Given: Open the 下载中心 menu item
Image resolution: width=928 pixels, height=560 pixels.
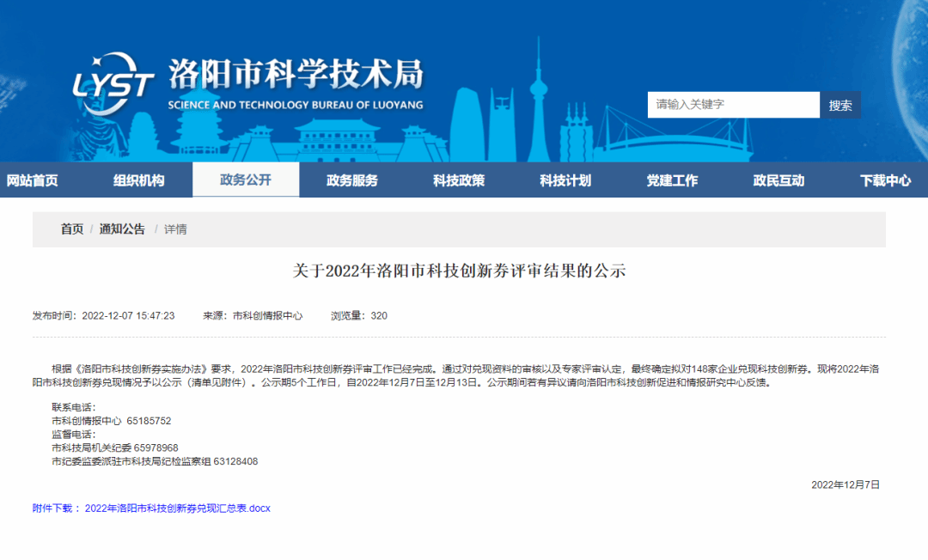Looking at the screenshot, I should click(885, 180).
